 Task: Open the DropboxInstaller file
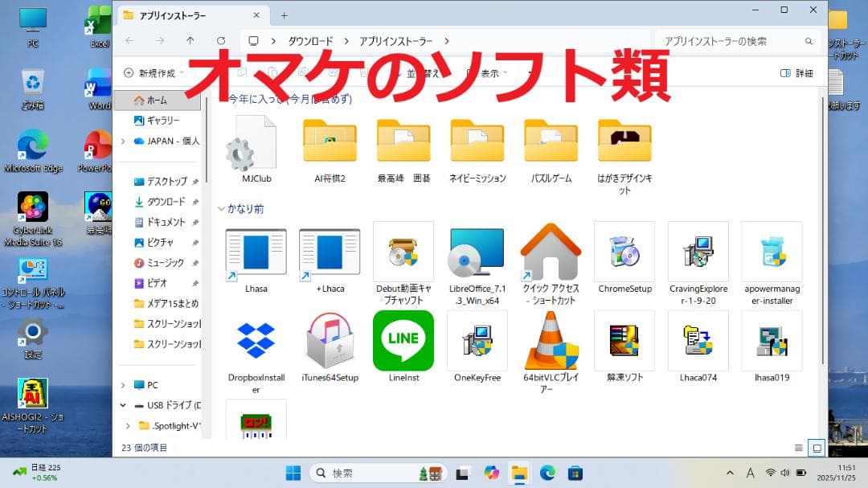point(256,340)
